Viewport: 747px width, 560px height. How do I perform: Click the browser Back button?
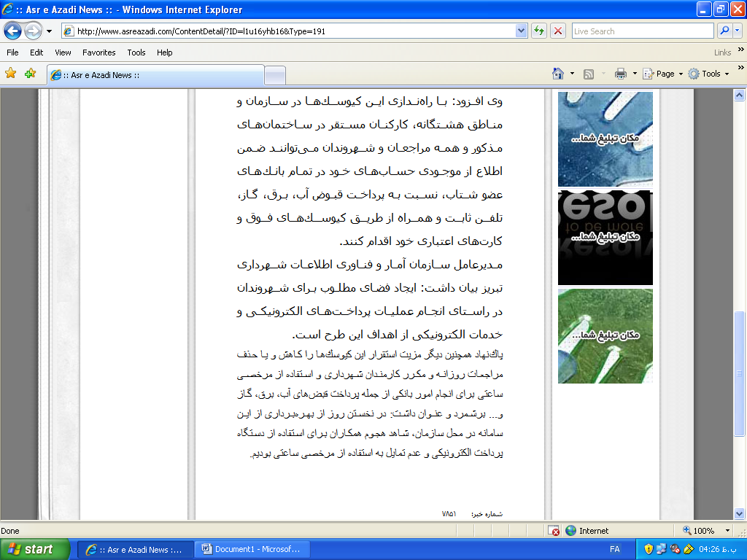(12, 31)
